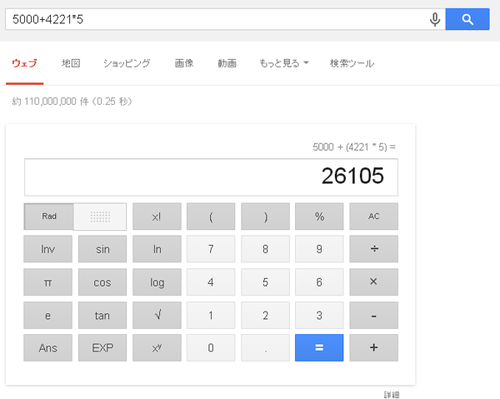This screenshot has height=399, width=500.
Task: Click the square root key
Action: point(157,315)
